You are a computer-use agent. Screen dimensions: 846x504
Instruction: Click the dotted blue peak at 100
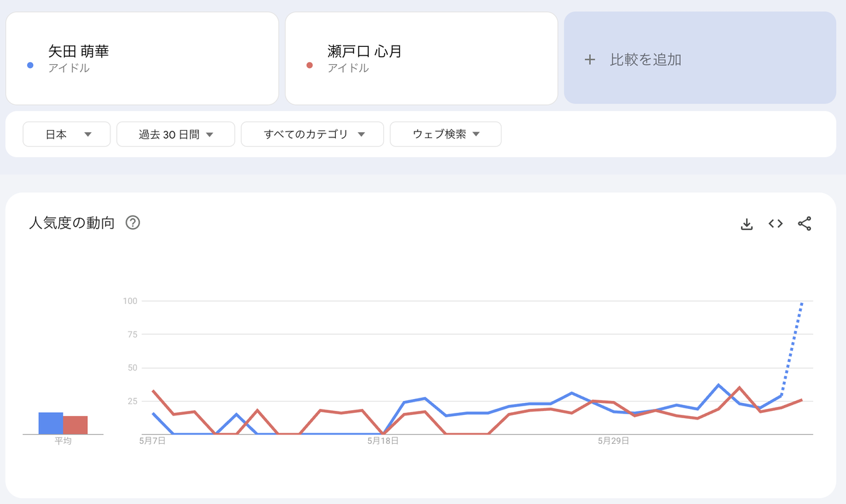(801, 303)
